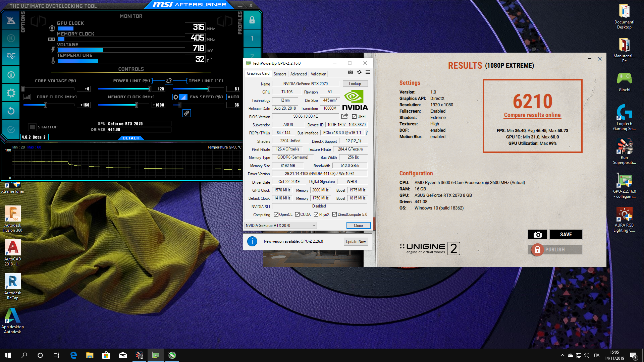This screenshot has width=644, height=362.
Task: Select GPU-Z Graphics Card tab
Action: coord(258,73)
